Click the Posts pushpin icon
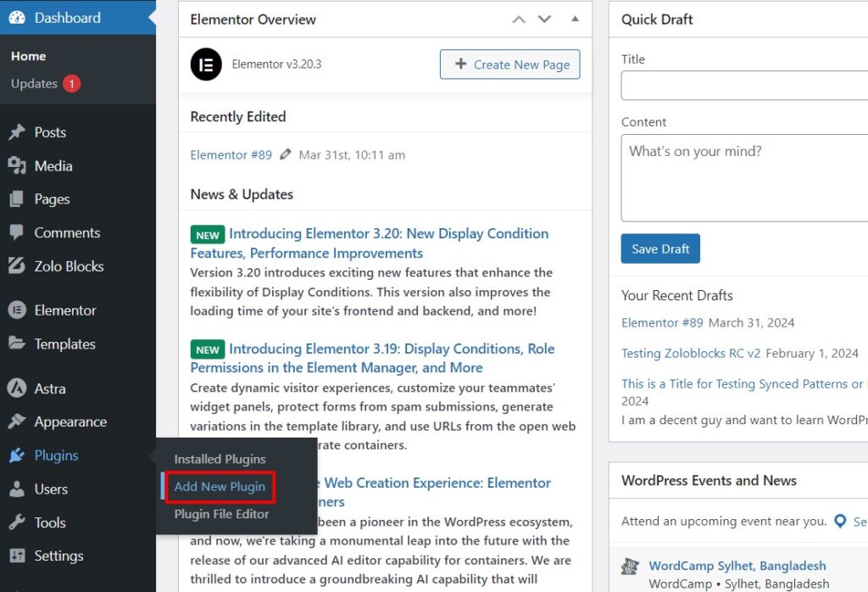The width and height of the screenshot is (868, 592). pyautogui.click(x=17, y=132)
